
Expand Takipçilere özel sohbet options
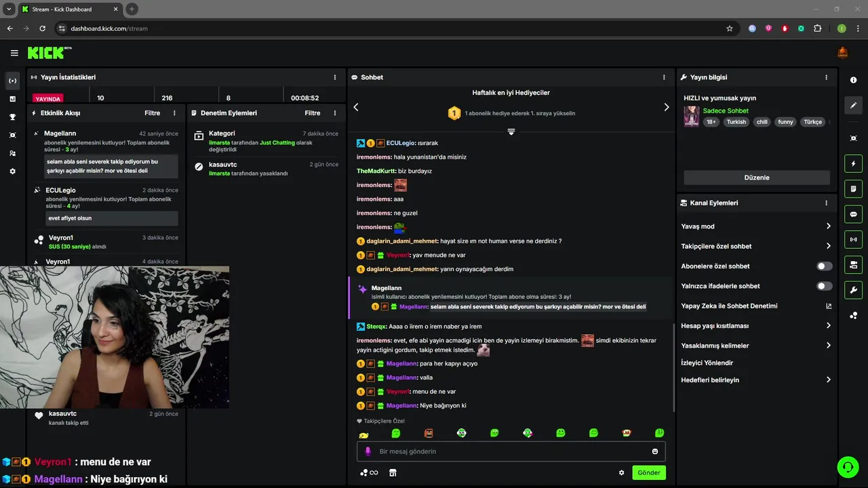tap(828, 246)
